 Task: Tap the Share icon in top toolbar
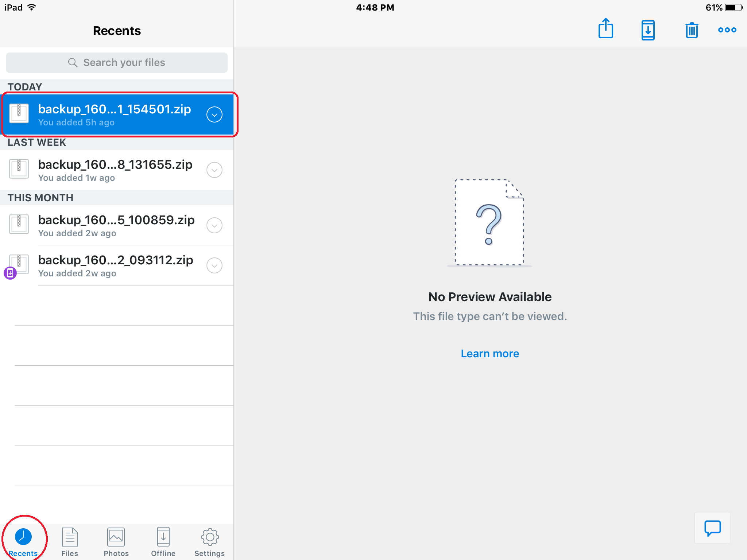pos(605,28)
